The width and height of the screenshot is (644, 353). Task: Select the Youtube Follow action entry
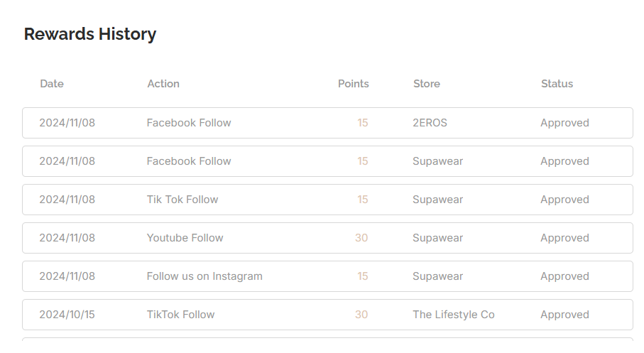(185, 237)
